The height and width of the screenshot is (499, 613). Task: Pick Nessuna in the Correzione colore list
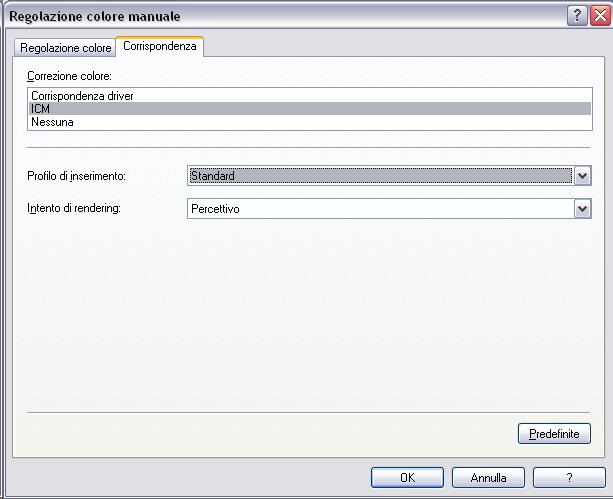[52, 122]
